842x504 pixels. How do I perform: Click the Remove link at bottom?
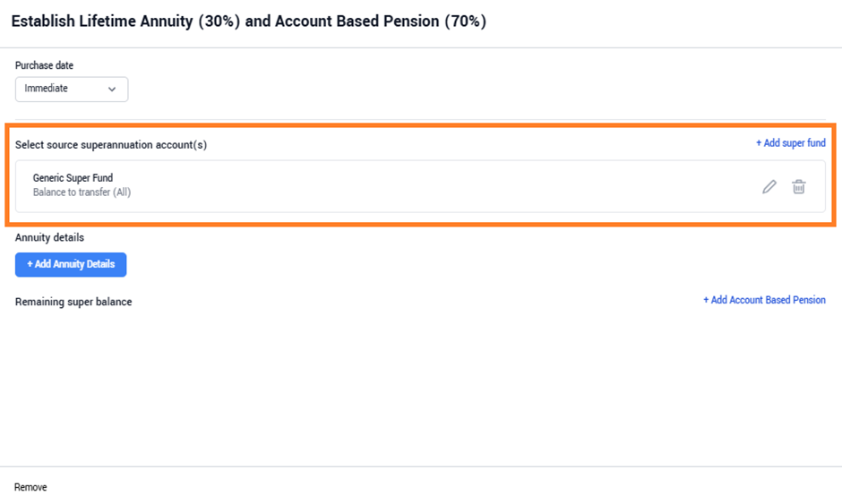click(x=30, y=487)
